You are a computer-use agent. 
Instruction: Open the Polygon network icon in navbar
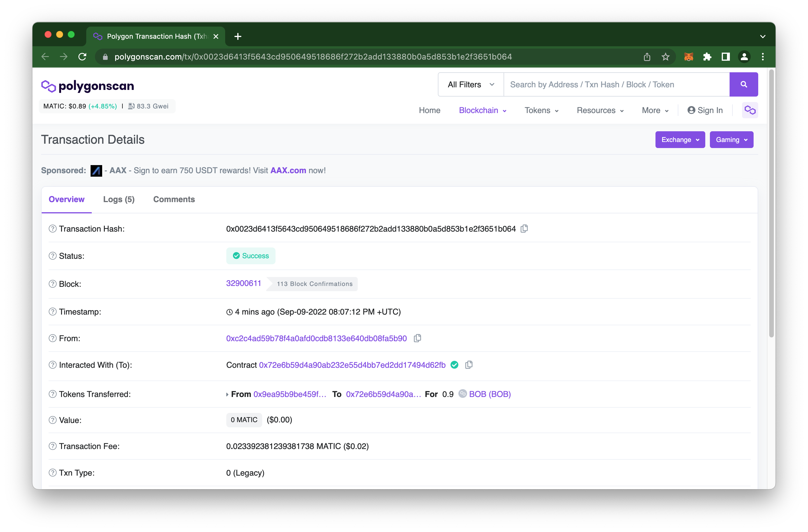(750, 110)
